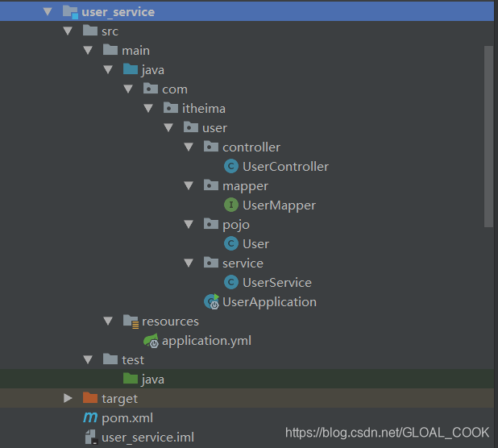
Task: Click the orange target folder icon
Action: point(90,398)
